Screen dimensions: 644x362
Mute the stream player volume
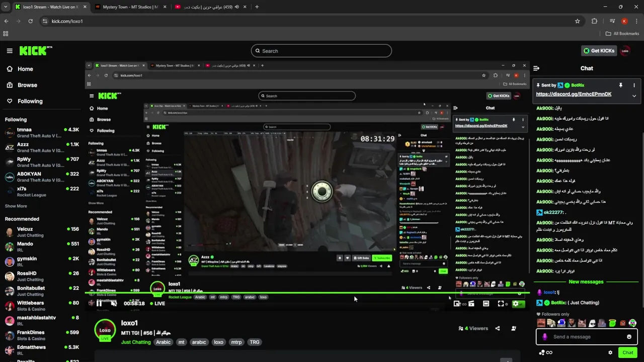point(114,303)
